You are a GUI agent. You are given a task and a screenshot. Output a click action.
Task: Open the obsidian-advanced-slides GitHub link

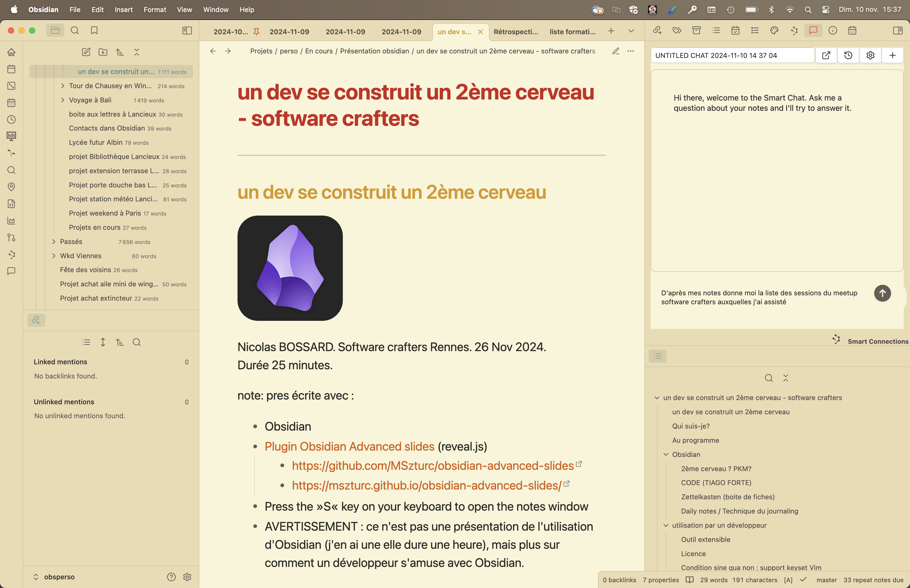point(433,466)
